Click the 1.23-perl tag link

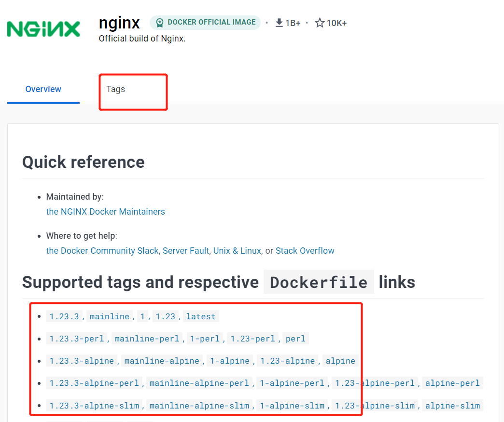pyautogui.click(x=252, y=339)
